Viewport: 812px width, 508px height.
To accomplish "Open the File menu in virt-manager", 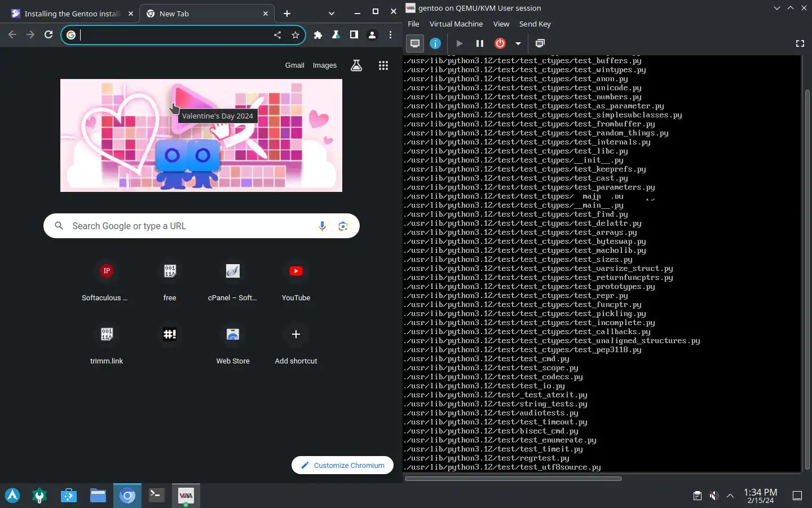I will tap(413, 24).
